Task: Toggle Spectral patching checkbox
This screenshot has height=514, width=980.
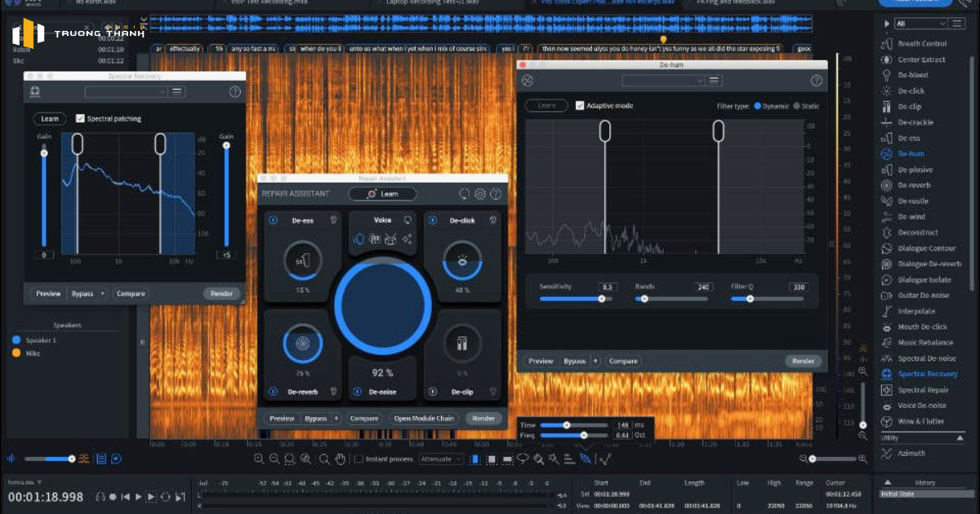Action: point(80,118)
